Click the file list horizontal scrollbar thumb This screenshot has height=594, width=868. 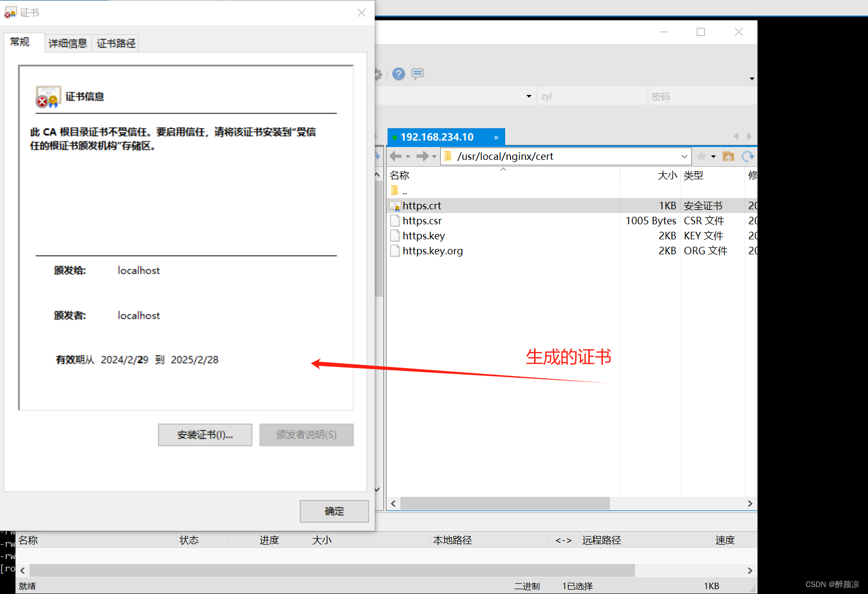pos(505,503)
